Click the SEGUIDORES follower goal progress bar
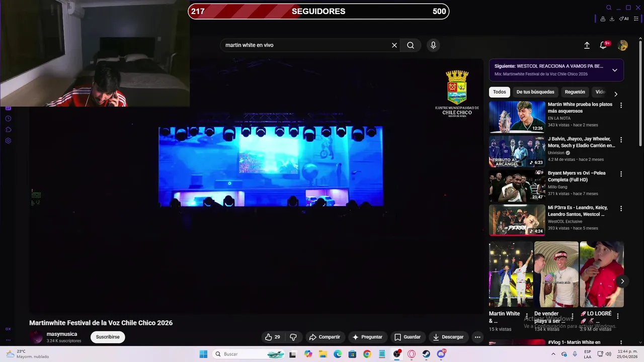The width and height of the screenshot is (644, 362). (318, 11)
